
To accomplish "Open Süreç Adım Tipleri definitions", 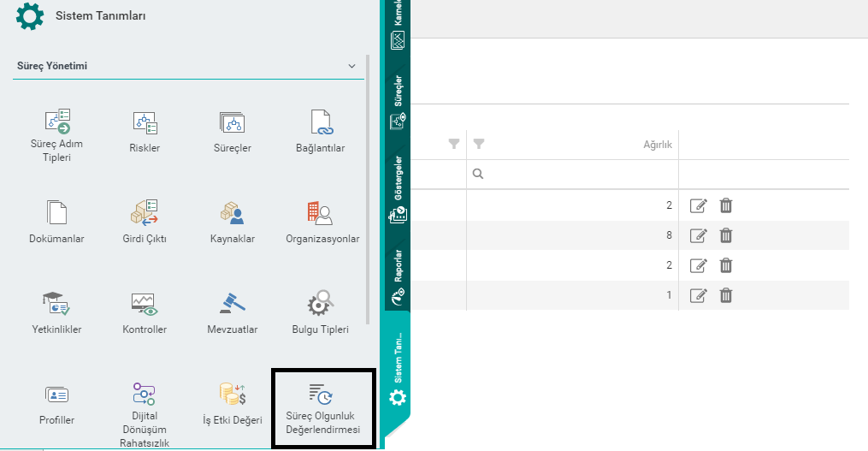I will coord(56,134).
